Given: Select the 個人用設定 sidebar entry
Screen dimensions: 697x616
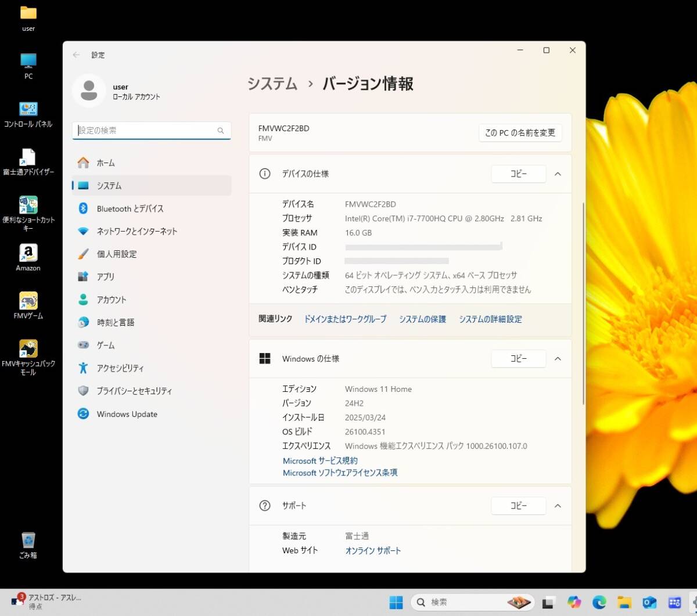Looking at the screenshot, I should point(118,254).
